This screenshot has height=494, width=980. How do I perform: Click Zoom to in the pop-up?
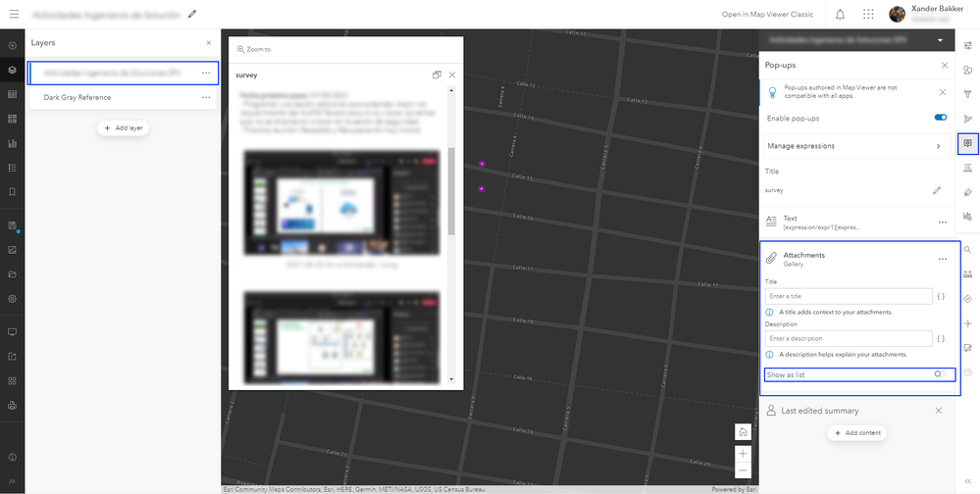tap(254, 49)
